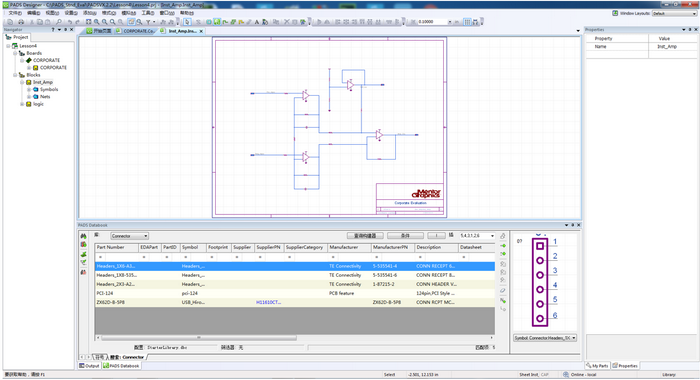Select the CORPORATE board under Boards
The width and height of the screenshot is (700, 380).
[46, 60]
